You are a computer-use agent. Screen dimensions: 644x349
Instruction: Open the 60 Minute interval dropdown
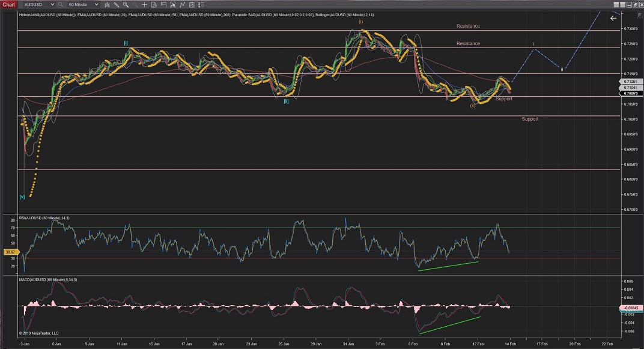83,5
